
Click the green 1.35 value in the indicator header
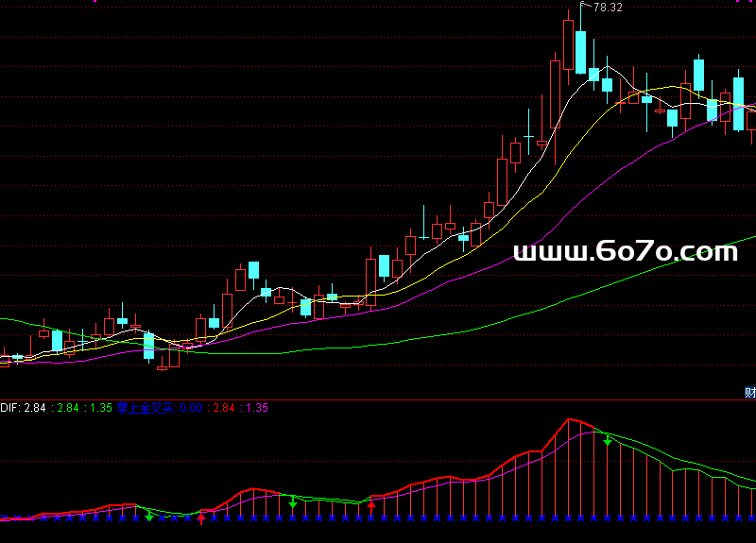[101, 408]
